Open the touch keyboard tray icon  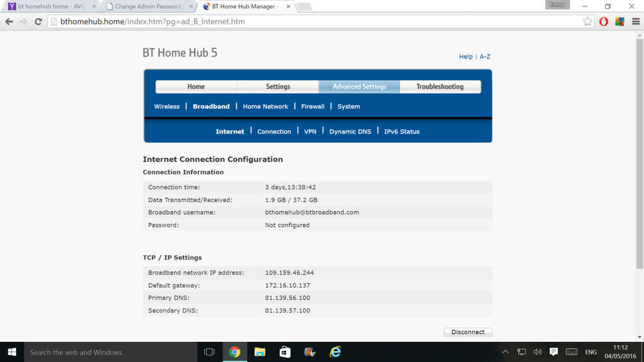pos(571,352)
